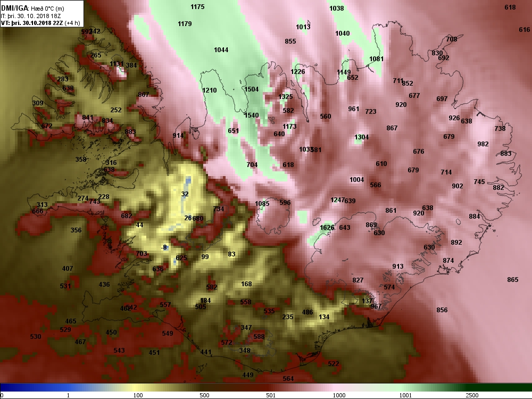Screen dimensions: 532x399
Task: Click the '1131' value on the map
Action: point(117,64)
